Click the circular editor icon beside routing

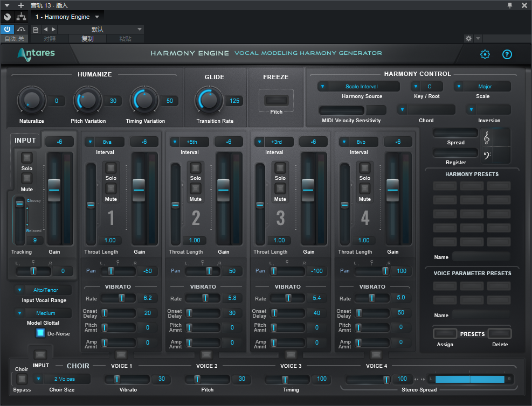tap(7, 17)
